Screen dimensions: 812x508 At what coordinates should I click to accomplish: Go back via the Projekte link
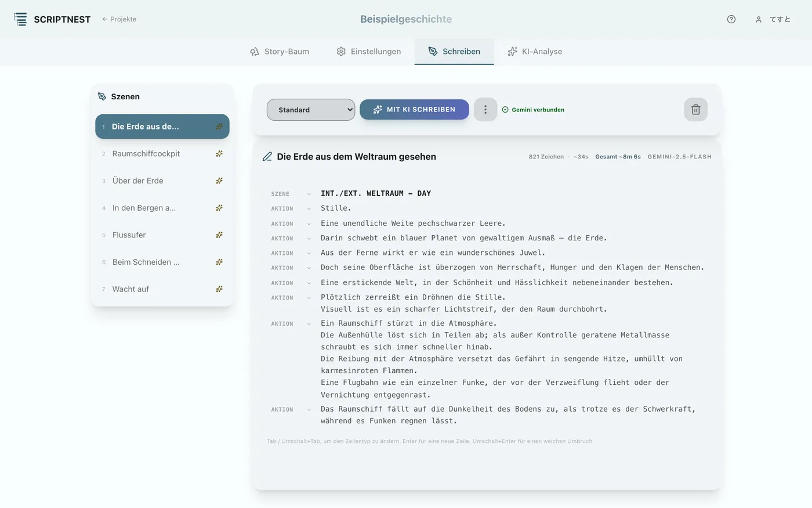pos(119,19)
